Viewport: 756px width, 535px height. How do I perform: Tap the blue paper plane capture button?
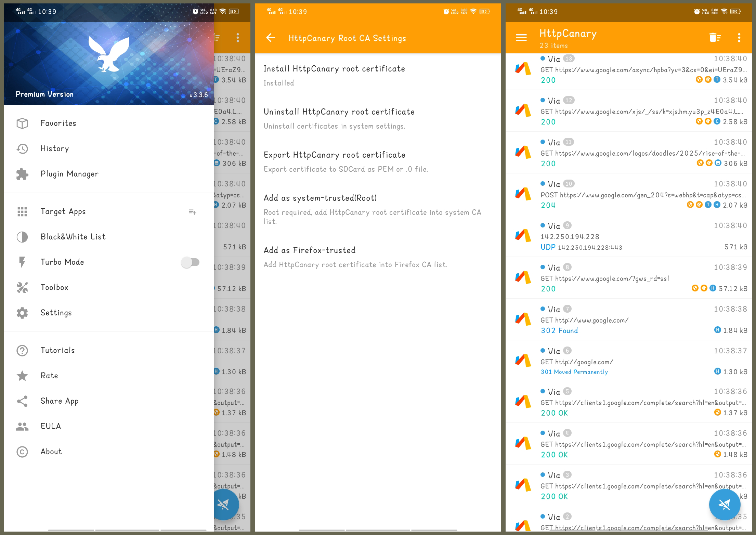tap(724, 504)
